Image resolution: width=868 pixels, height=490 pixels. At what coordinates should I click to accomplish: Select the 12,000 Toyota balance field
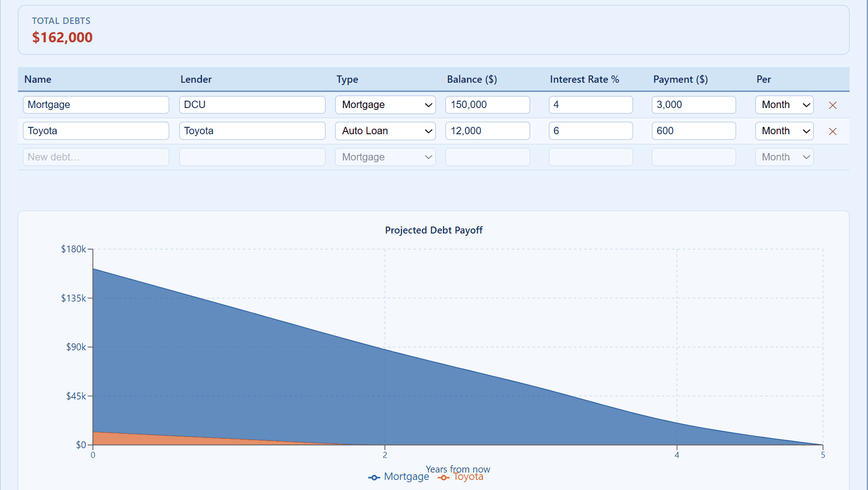tap(487, 131)
